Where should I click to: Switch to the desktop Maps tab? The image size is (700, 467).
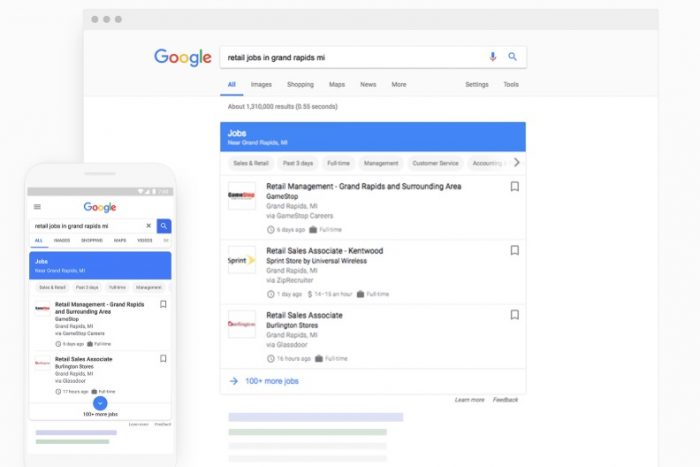click(x=337, y=84)
